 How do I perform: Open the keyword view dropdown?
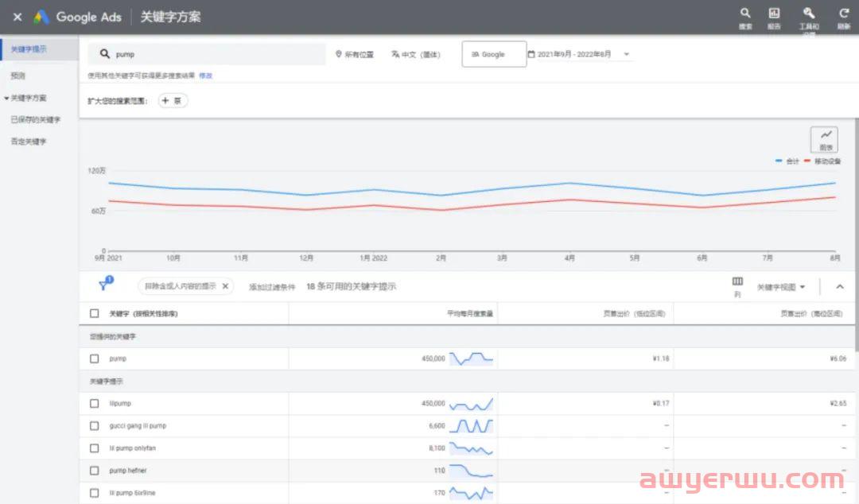(x=781, y=287)
